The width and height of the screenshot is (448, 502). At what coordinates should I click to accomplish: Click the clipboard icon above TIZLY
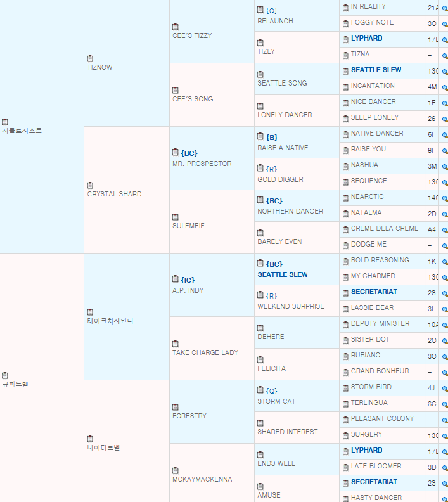point(260,42)
